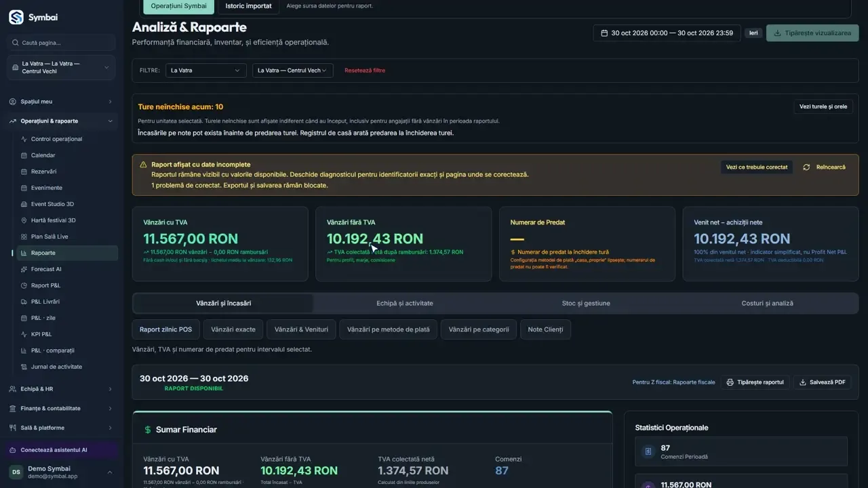This screenshot has height=488, width=868.
Task: Click Salvează PDF button
Action: coord(822,382)
